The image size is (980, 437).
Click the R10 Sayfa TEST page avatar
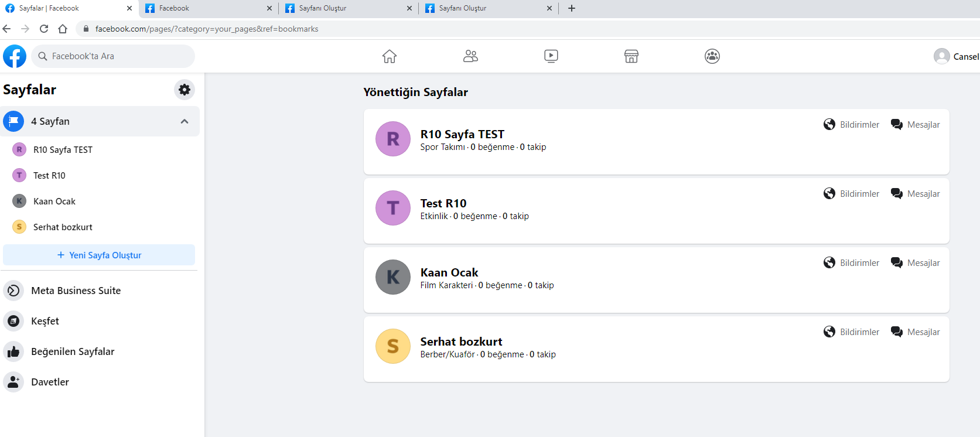tap(393, 139)
